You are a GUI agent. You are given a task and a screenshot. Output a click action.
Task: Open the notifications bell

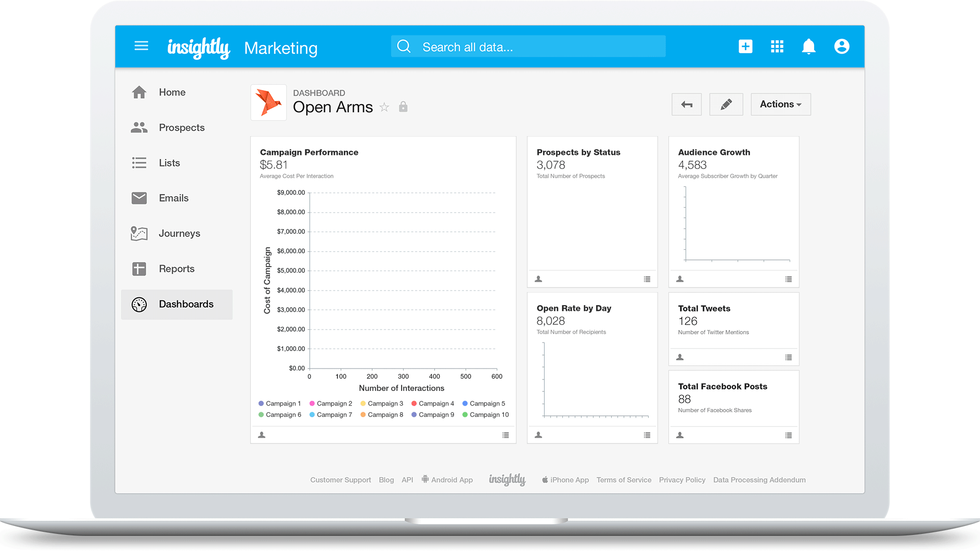808,46
